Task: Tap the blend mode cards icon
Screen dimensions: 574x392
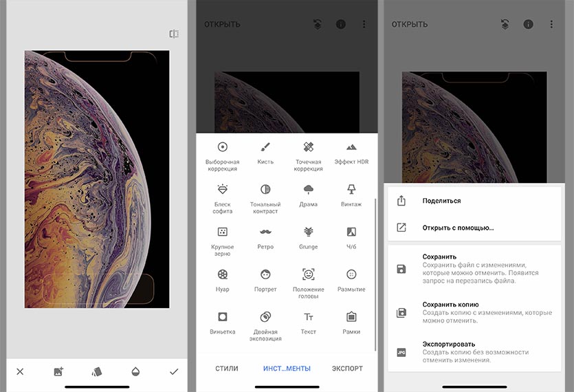Action: pyautogui.click(x=97, y=371)
